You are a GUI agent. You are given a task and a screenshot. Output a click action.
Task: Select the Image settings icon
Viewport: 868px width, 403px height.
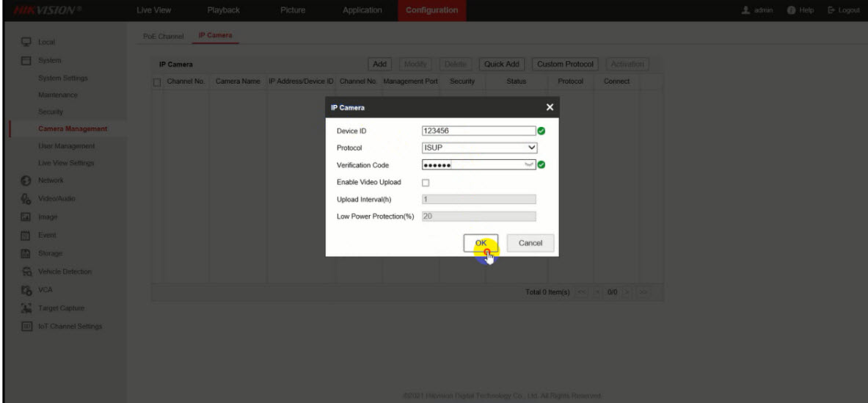pos(25,217)
